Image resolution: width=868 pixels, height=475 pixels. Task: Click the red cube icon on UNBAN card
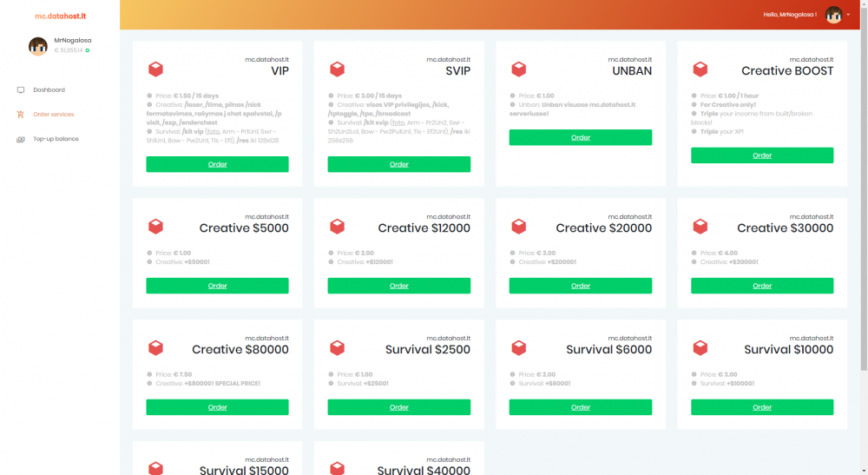(519, 69)
